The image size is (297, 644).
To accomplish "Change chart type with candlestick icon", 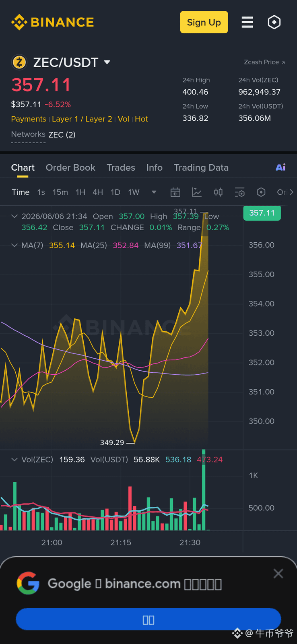I will click(218, 192).
